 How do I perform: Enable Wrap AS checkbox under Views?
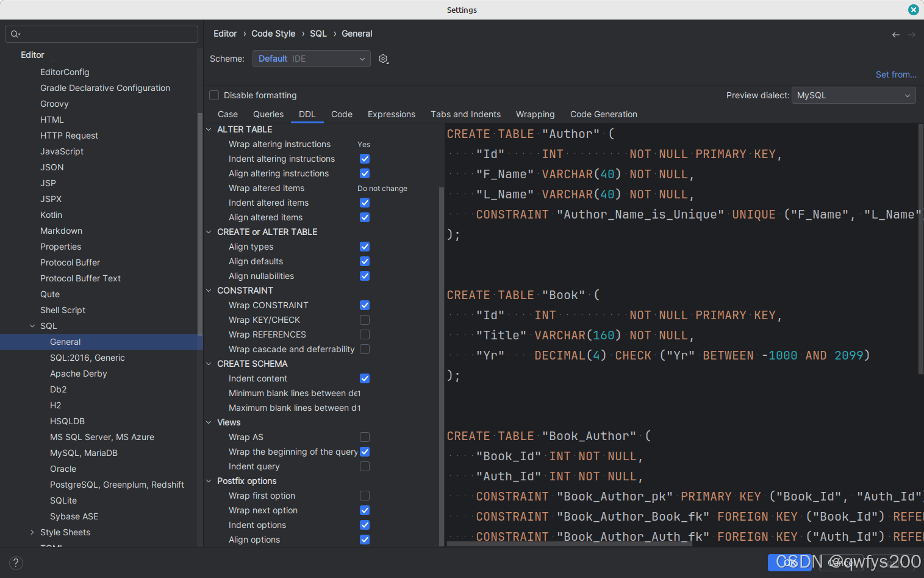point(365,437)
